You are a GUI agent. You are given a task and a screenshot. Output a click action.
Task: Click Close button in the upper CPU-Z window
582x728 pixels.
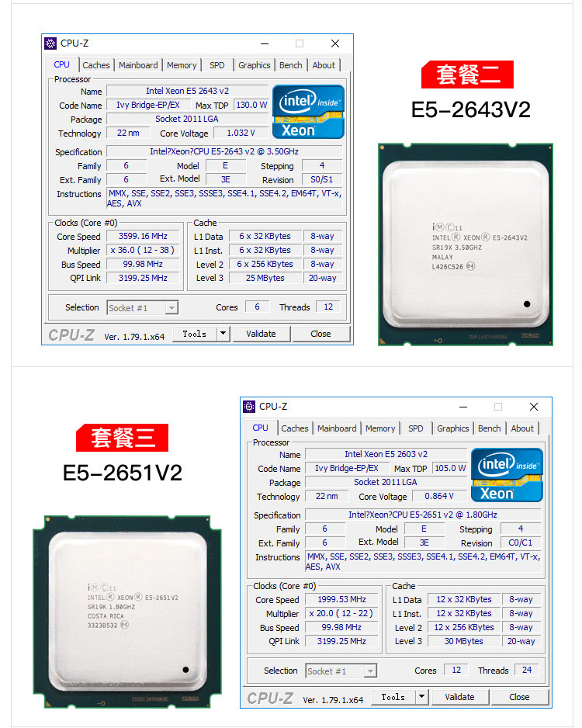click(x=320, y=334)
